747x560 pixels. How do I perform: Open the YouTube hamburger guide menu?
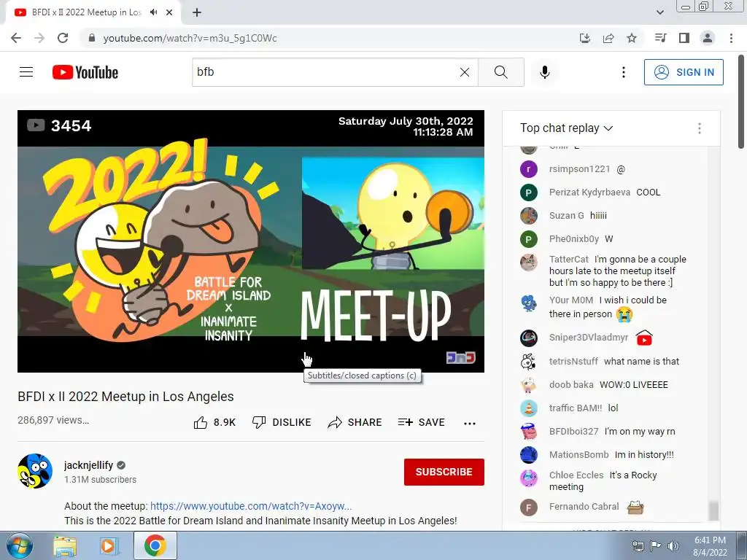point(26,72)
